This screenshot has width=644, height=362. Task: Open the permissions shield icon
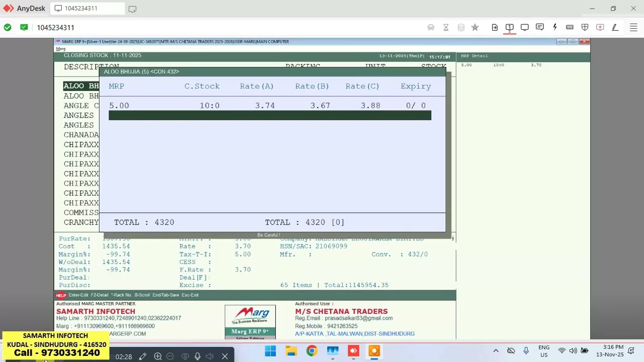pyautogui.click(x=585, y=27)
